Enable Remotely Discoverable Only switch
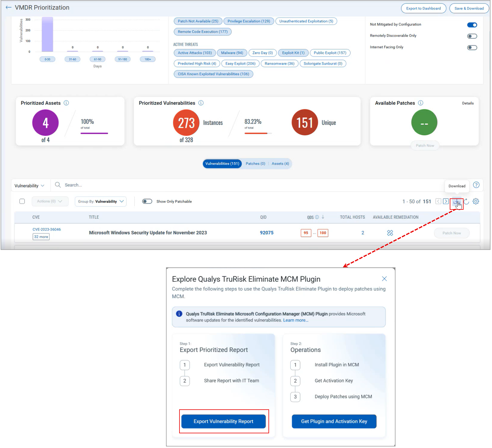 (472, 36)
